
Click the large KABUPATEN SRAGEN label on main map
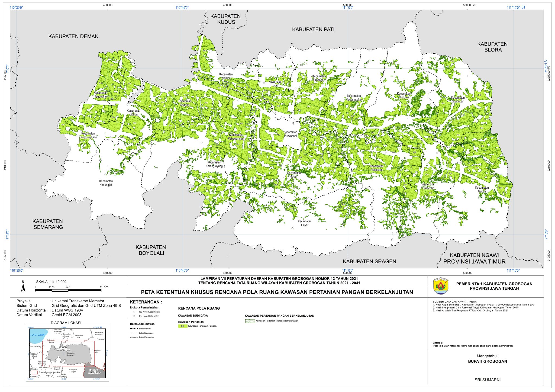pos(369,261)
